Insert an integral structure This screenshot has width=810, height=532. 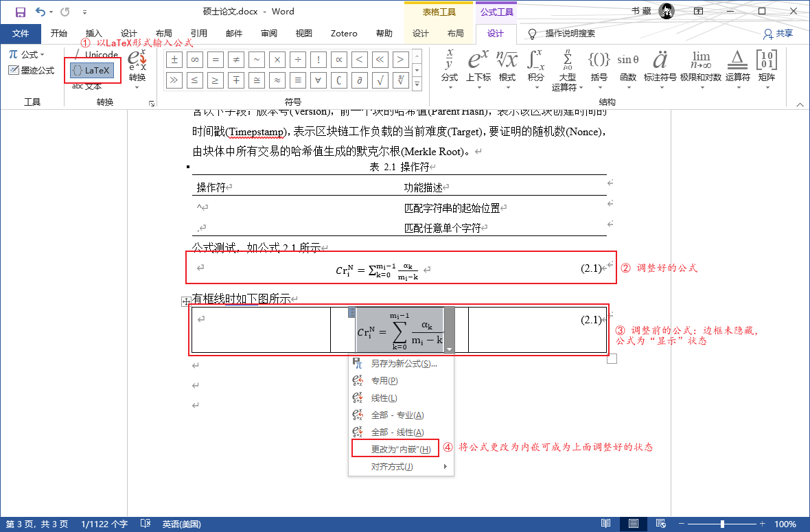pyautogui.click(x=536, y=67)
